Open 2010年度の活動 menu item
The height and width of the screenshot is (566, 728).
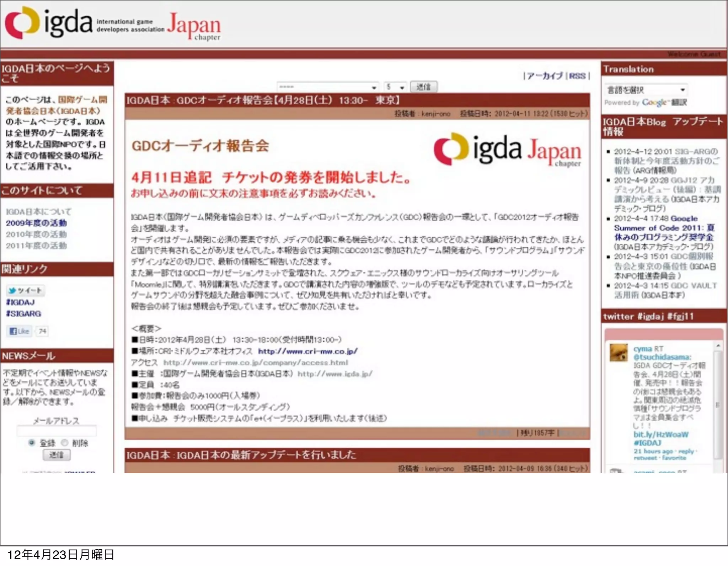(x=36, y=235)
